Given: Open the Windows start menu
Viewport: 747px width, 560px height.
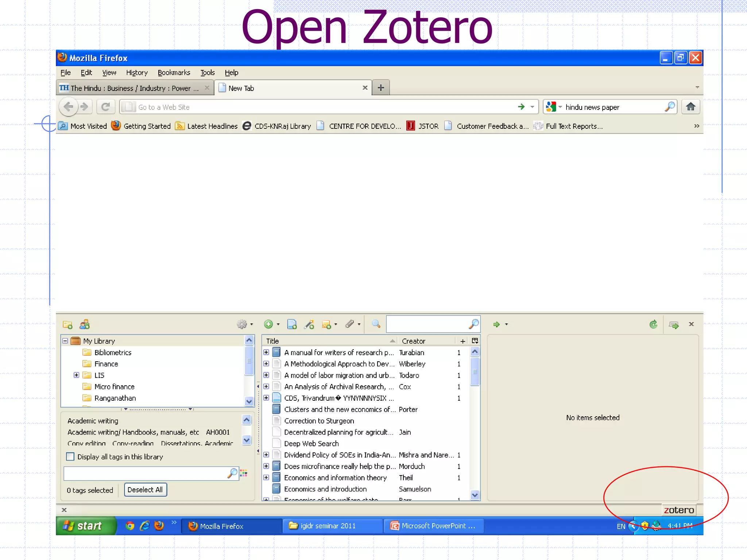Looking at the screenshot, I should 85,526.
